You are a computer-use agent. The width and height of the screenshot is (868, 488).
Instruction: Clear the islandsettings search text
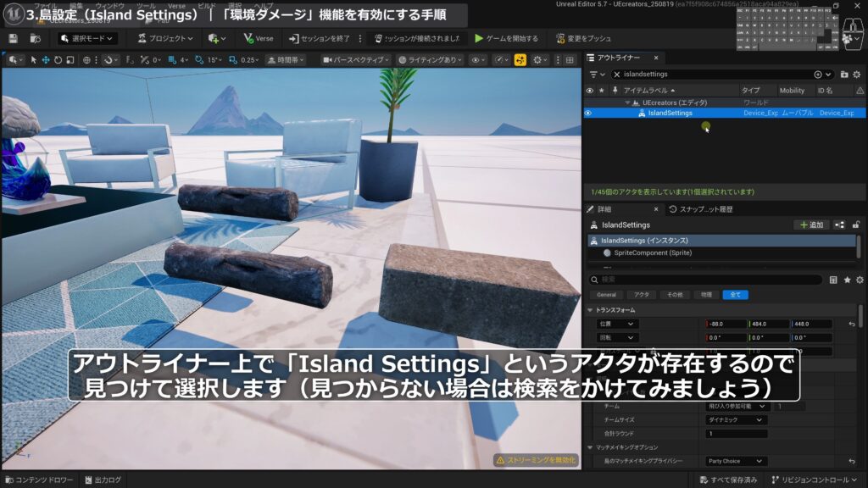point(617,75)
